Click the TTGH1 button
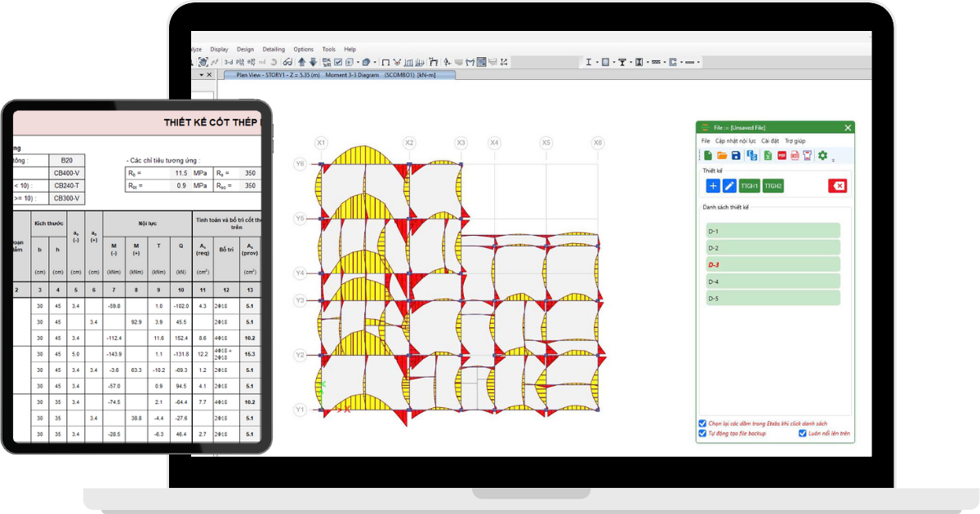Screen dimensions: 980x514 click(x=750, y=186)
